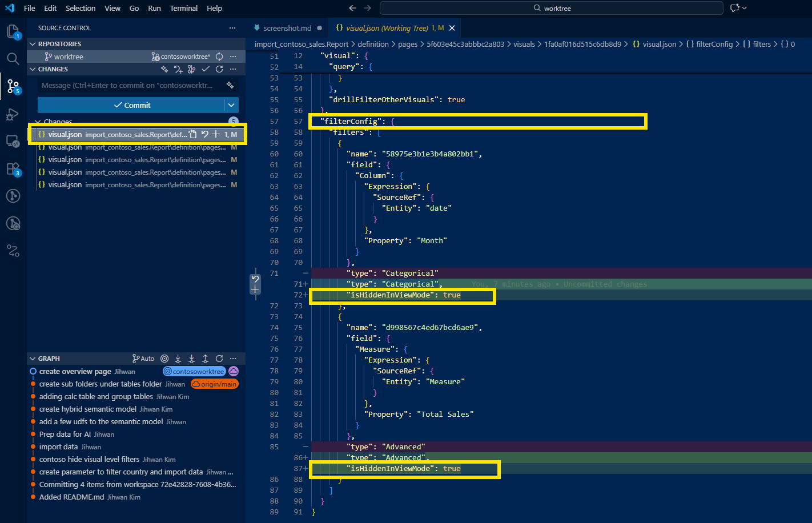The width and height of the screenshot is (812, 523).
Task: Open more actions for worktree repository row
Action: pos(233,57)
